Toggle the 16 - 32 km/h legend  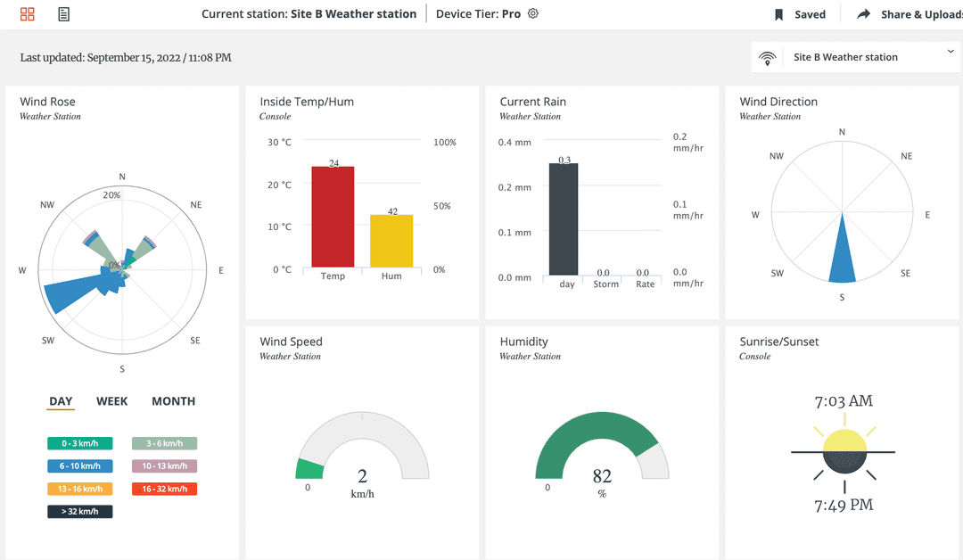[x=164, y=489]
